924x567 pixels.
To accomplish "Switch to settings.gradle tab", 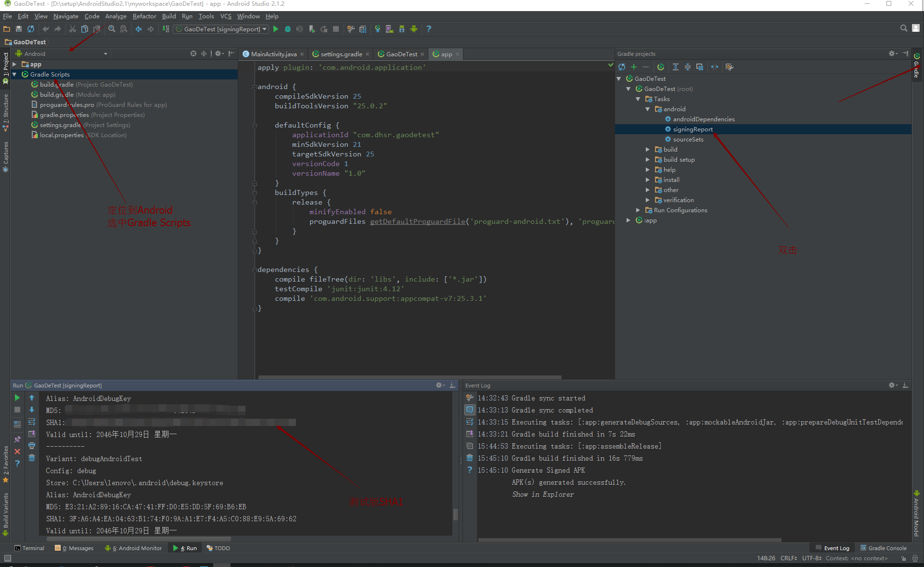I will (x=341, y=54).
